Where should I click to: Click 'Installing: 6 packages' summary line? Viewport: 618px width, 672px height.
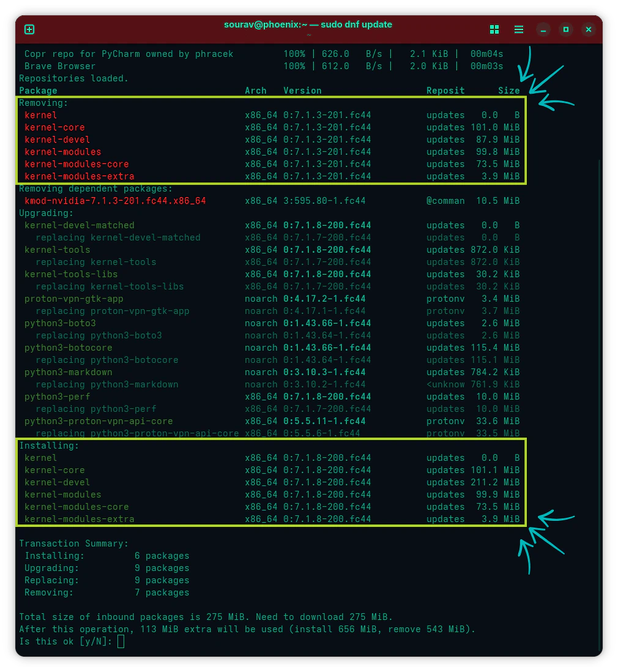(x=106, y=556)
